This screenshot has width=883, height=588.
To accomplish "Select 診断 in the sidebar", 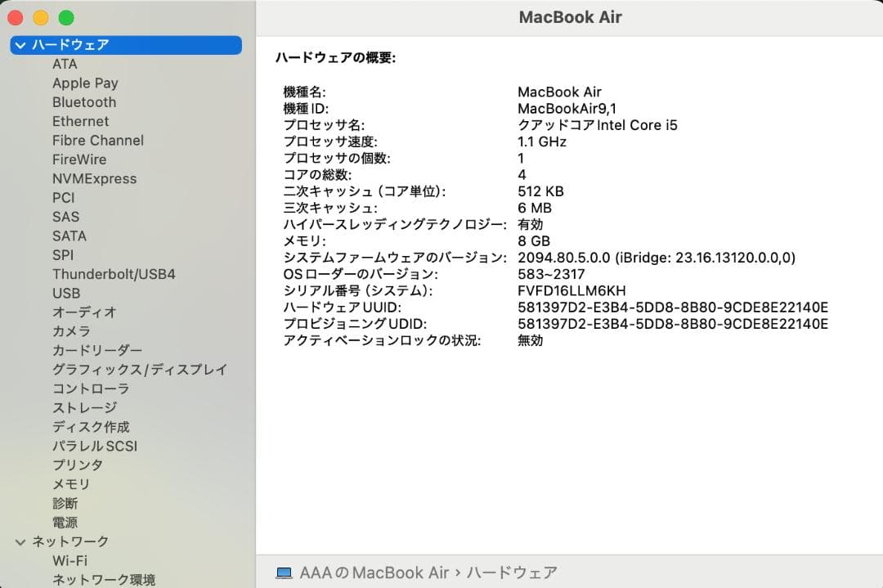I will coord(65,504).
